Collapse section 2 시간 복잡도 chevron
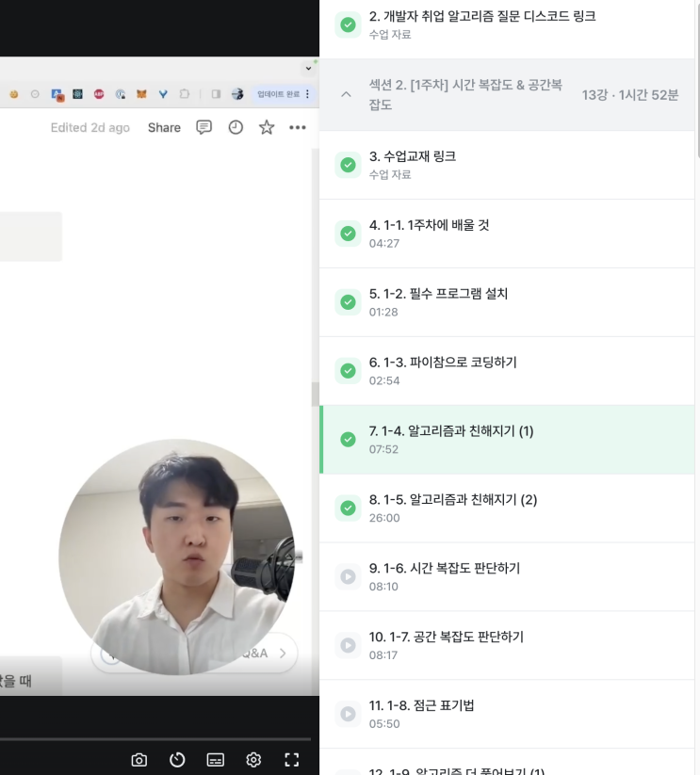700x775 pixels. pos(346,94)
